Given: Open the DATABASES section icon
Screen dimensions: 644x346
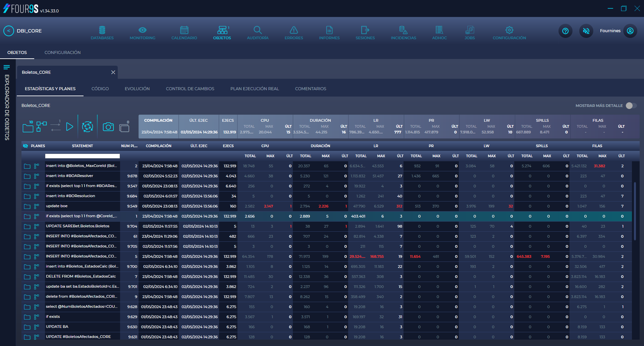Looking at the screenshot, I should pyautogui.click(x=102, y=30).
